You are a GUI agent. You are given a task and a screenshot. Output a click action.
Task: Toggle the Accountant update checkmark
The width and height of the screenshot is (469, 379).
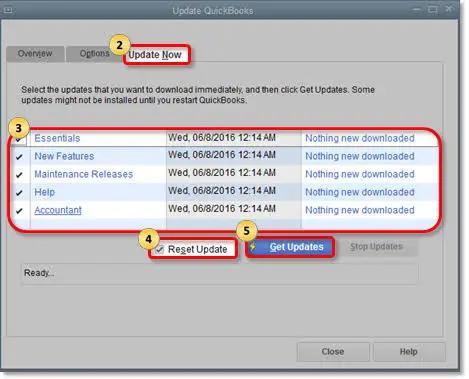tap(19, 211)
